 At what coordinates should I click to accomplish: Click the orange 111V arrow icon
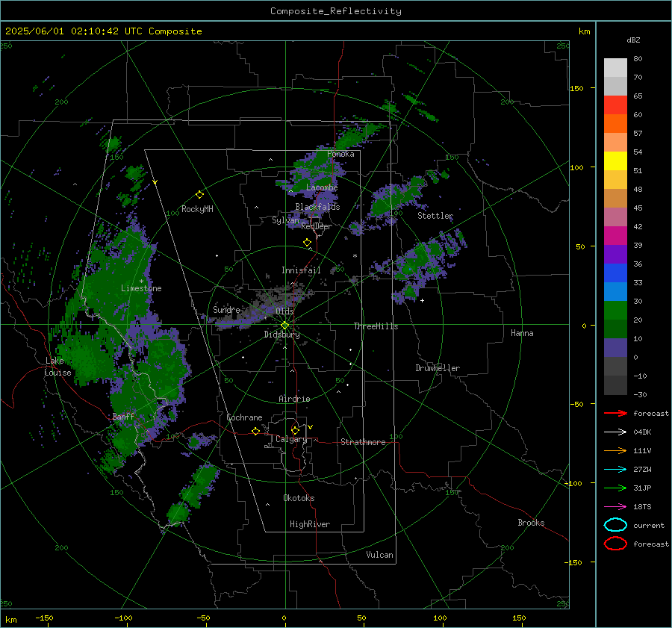tap(615, 450)
